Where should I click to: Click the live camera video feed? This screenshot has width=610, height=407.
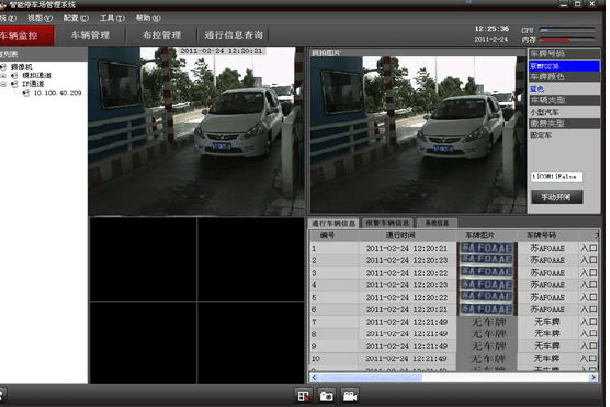click(x=196, y=131)
